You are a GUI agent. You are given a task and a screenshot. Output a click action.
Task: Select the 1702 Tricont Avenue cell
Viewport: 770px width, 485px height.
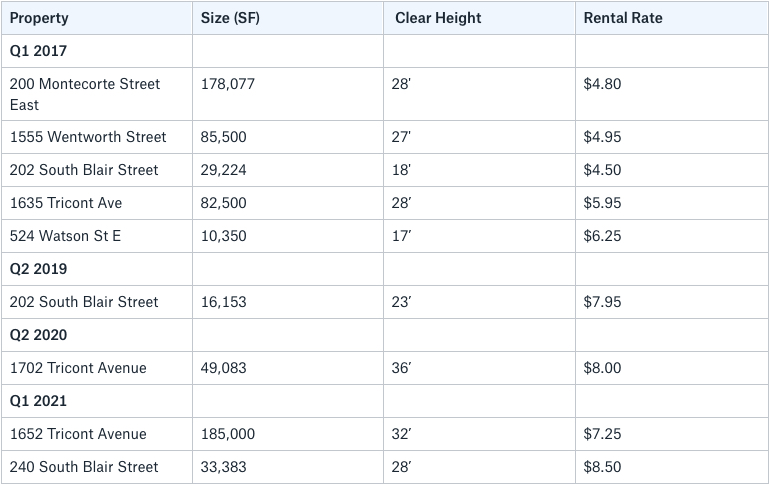(97, 368)
